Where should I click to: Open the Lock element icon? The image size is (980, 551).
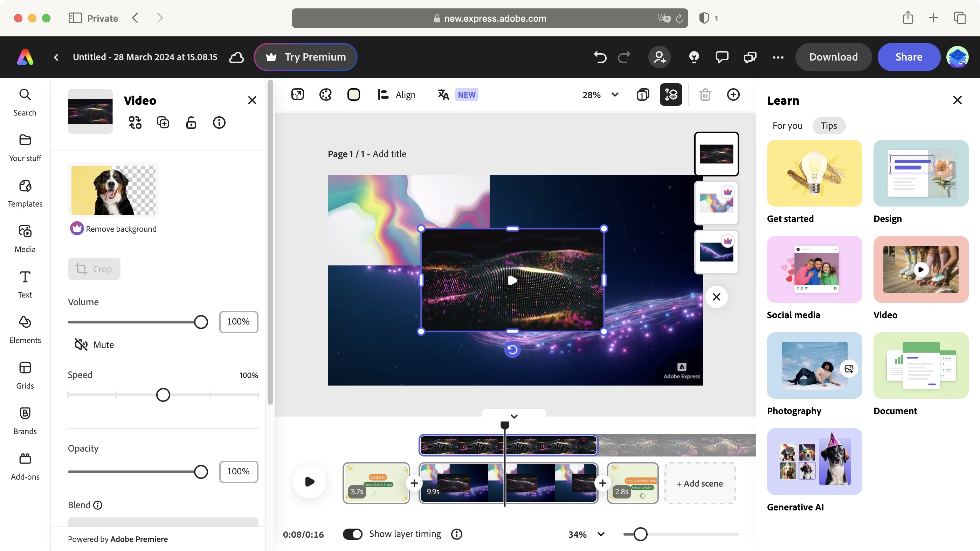[191, 123]
